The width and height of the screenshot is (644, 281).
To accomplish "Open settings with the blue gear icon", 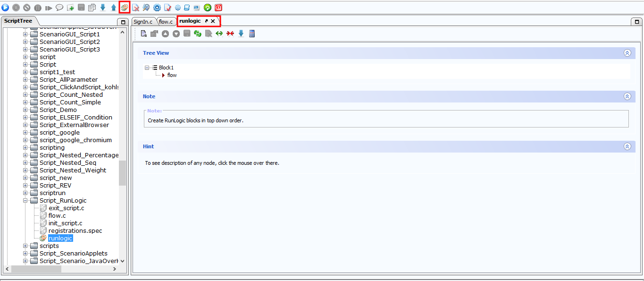I will pos(157,8).
